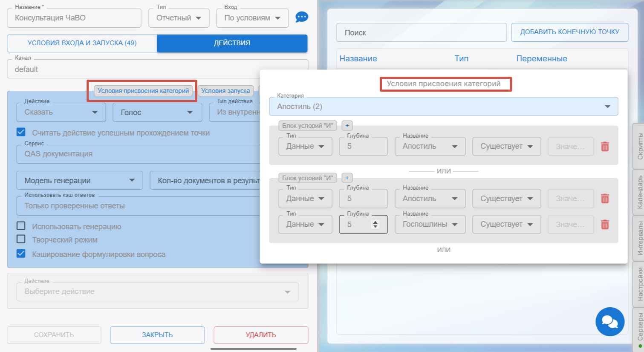The image size is (644, 352).
Task: Switch to the Условия входа и запуска (49) tab
Action: pos(82,43)
